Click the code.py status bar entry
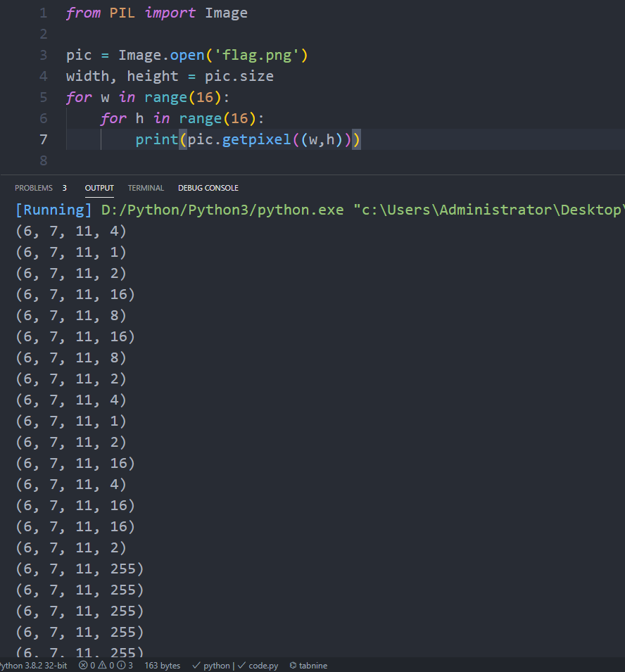The height and width of the screenshot is (672, 625). click(x=263, y=665)
